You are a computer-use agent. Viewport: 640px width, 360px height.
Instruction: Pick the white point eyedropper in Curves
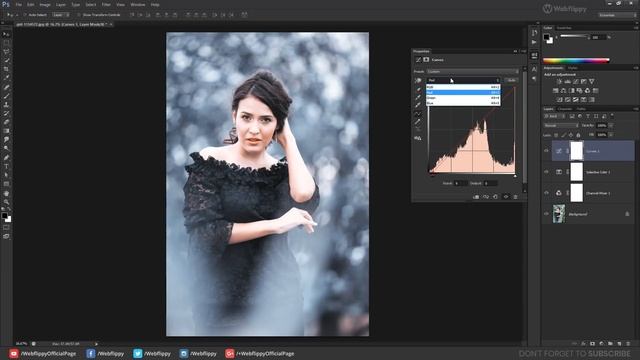point(418,105)
